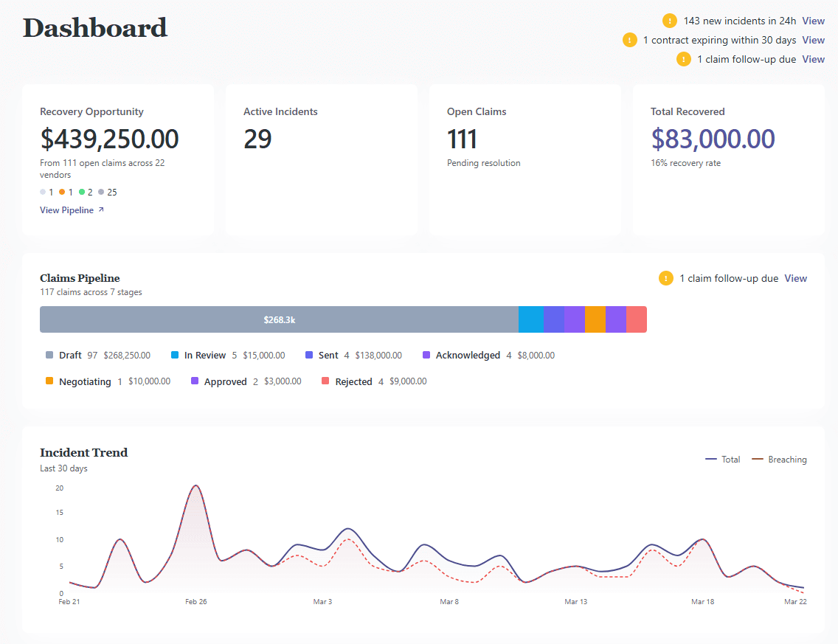
Task: Click the $268.3k Draft segment on the pipeline bar
Action: pos(280,319)
